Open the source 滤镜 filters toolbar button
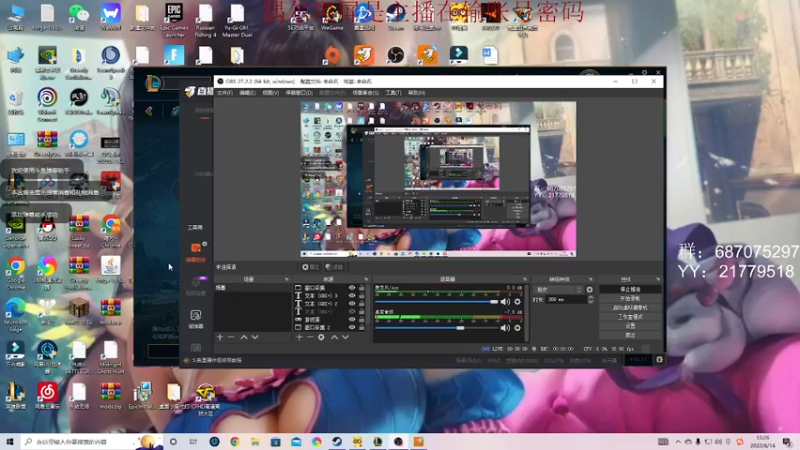The image size is (800, 450). [x=334, y=267]
